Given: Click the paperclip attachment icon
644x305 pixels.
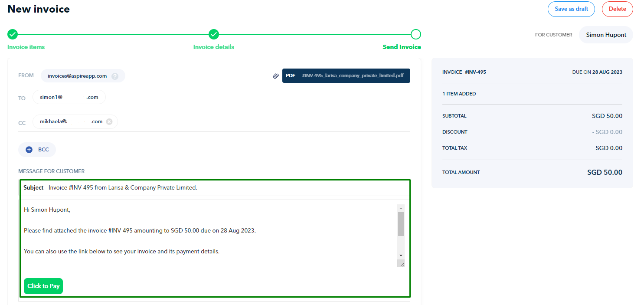Looking at the screenshot, I should (276, 76).
